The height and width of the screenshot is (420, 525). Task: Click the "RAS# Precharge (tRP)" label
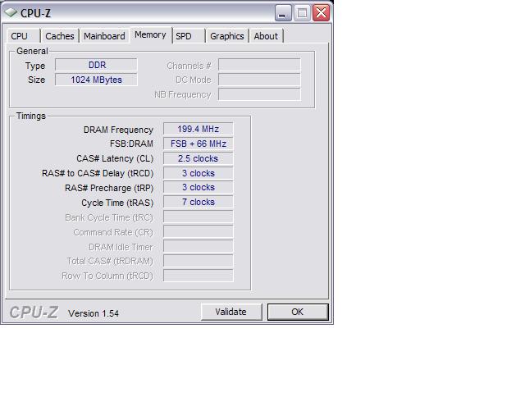pyautogui.click(x=109, y=188)
